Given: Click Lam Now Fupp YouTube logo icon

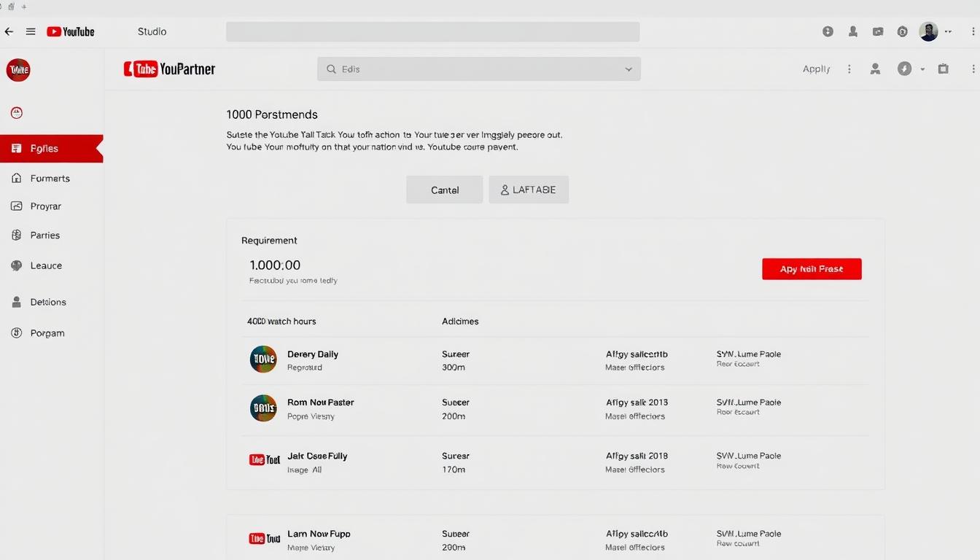Looking at the screenshot, I should pos(265,539).
